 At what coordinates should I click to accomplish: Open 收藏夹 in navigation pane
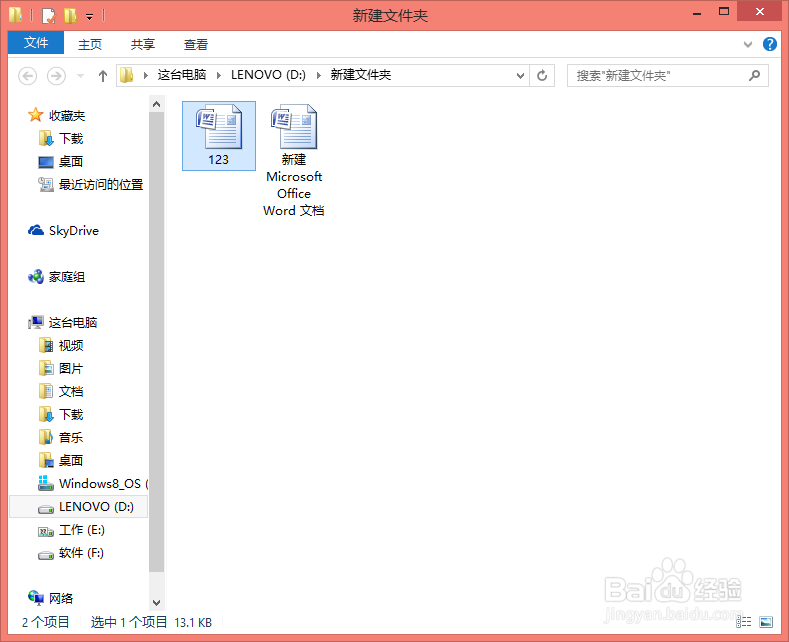click(x=56, y=116)
